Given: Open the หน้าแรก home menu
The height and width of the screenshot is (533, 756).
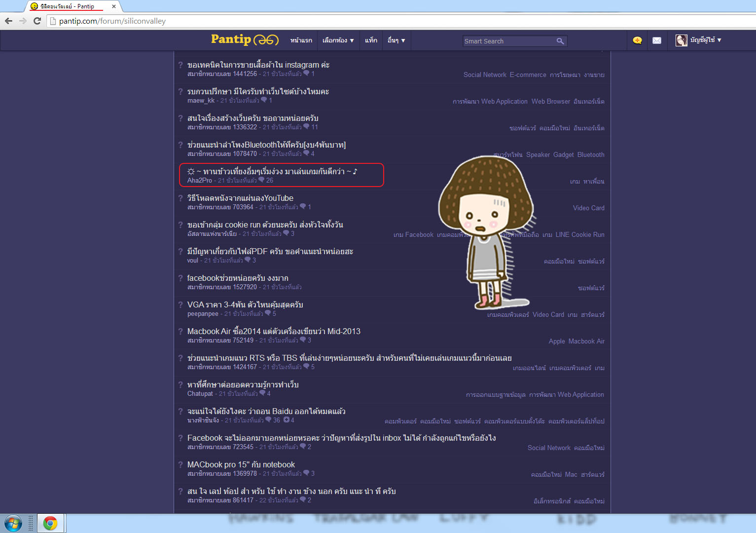Looking at the screenshot, I should tap(301, 40).
